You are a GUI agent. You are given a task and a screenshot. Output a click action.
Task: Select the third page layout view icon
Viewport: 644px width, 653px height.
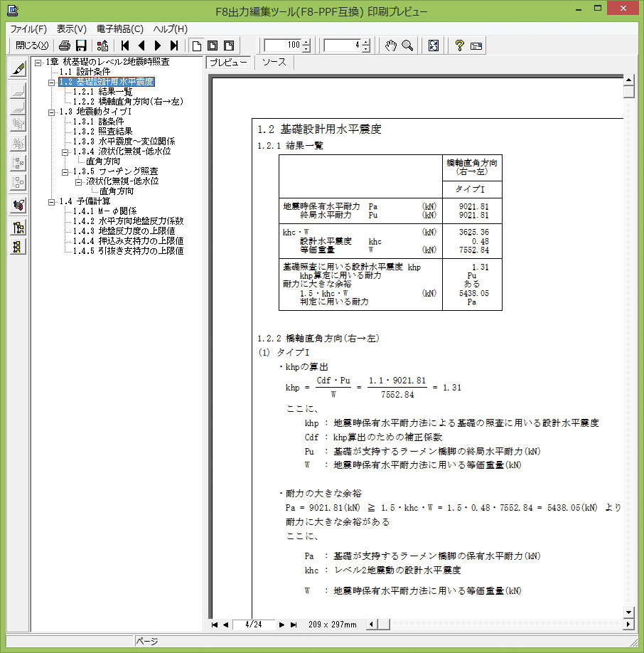click(229, 46)
